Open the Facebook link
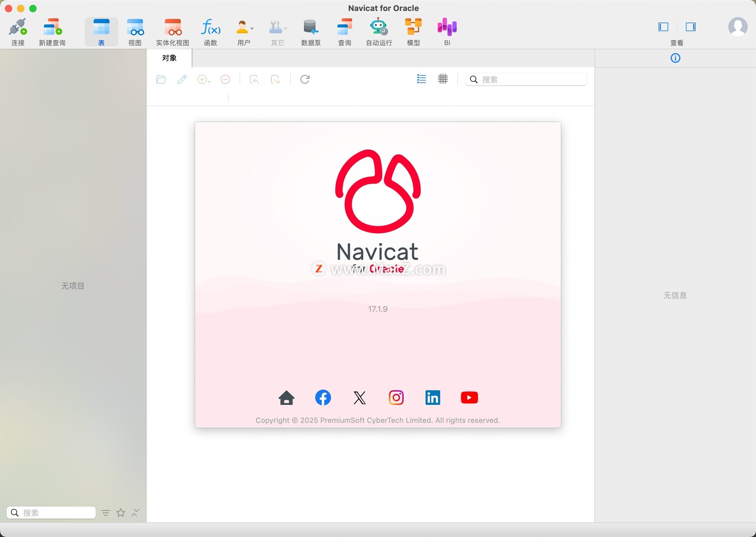 click(x=323, y=398)
